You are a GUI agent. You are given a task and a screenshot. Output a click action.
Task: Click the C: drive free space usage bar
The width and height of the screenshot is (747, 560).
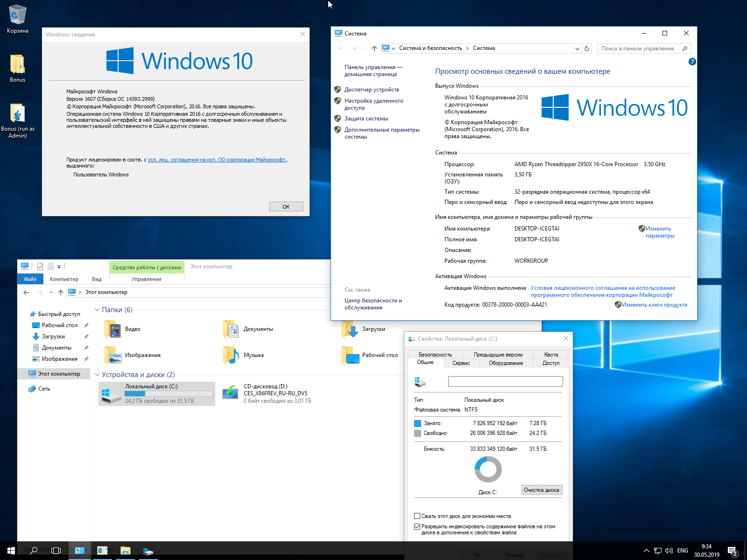coord(169,393)
